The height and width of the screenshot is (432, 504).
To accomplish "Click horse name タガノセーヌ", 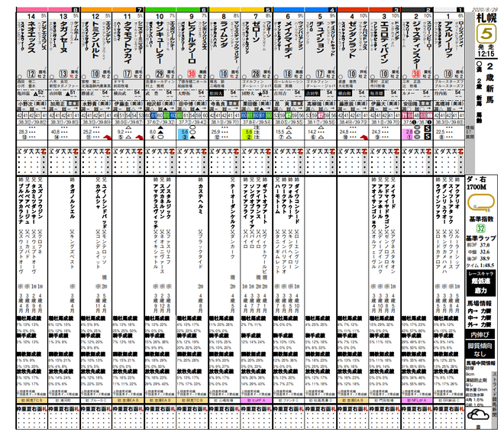I will point(63,37).
